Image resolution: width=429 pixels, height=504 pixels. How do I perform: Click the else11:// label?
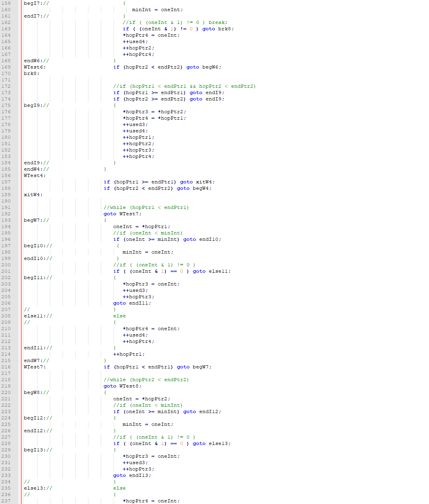[x=38, y=316]
